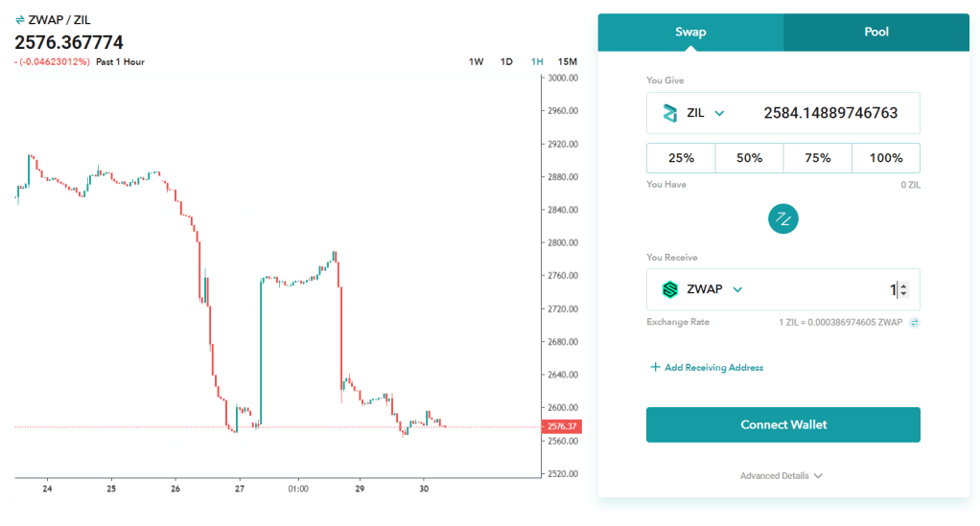The image size is (980, 526).
Task: Open the ZWAP token dropdown
Action: tap(737, 289)
